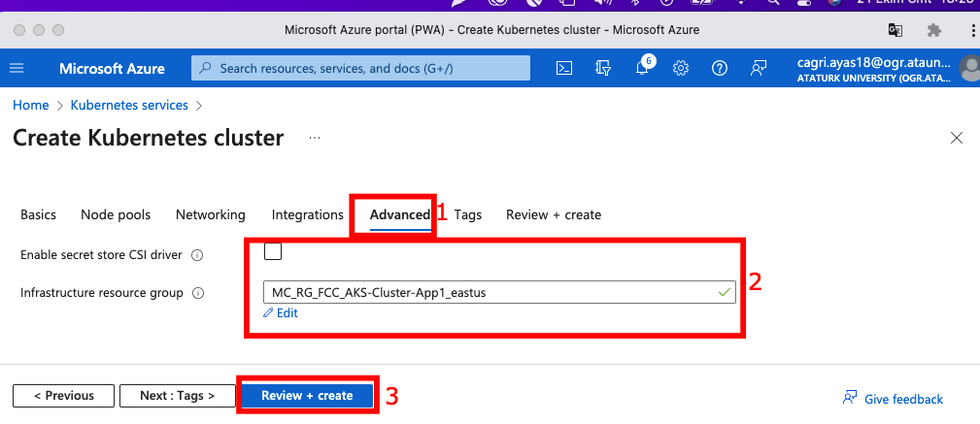Open the ellipsis menu beside page title
Screen dimensions: 980x424
pos(314,139)
